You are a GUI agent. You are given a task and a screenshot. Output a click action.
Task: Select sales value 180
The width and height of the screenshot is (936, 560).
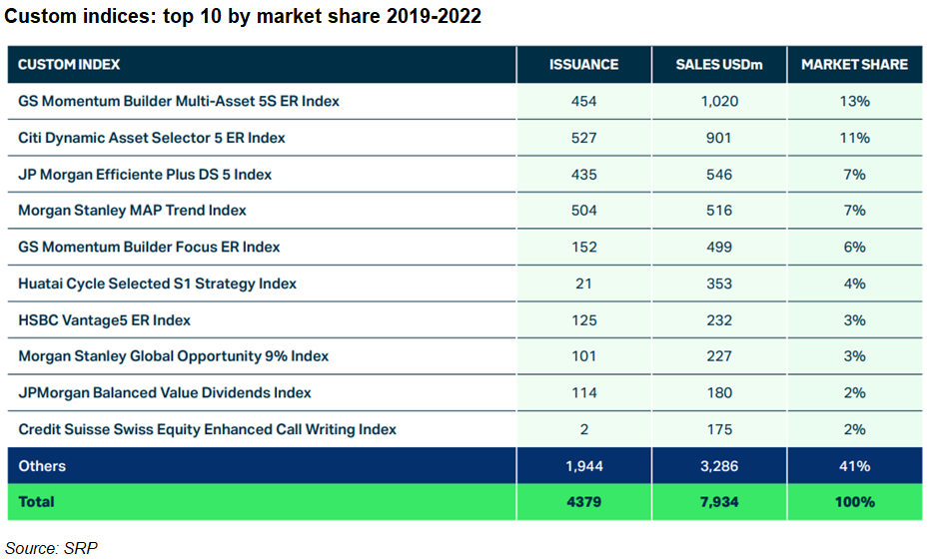tap(718, 393)
